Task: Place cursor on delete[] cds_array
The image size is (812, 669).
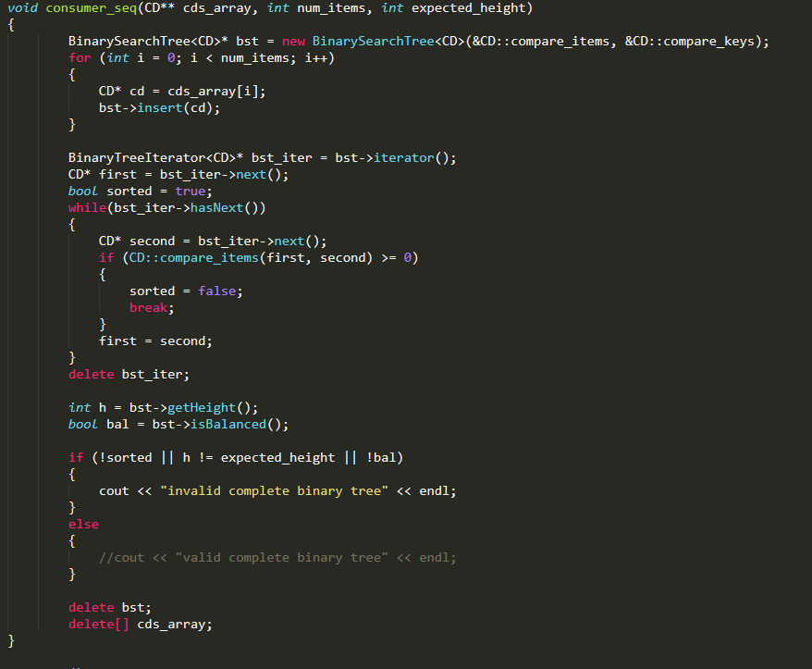Action: [139, 624]
